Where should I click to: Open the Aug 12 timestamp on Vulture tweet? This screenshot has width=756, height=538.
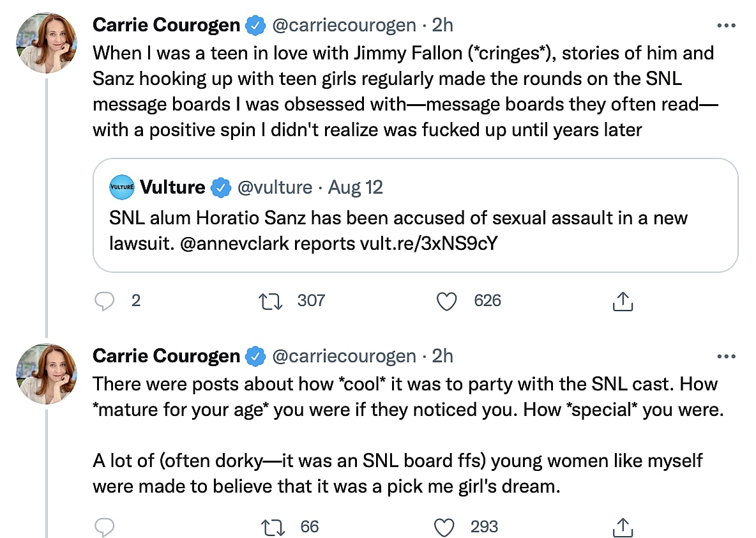click(x=355, y=187)
